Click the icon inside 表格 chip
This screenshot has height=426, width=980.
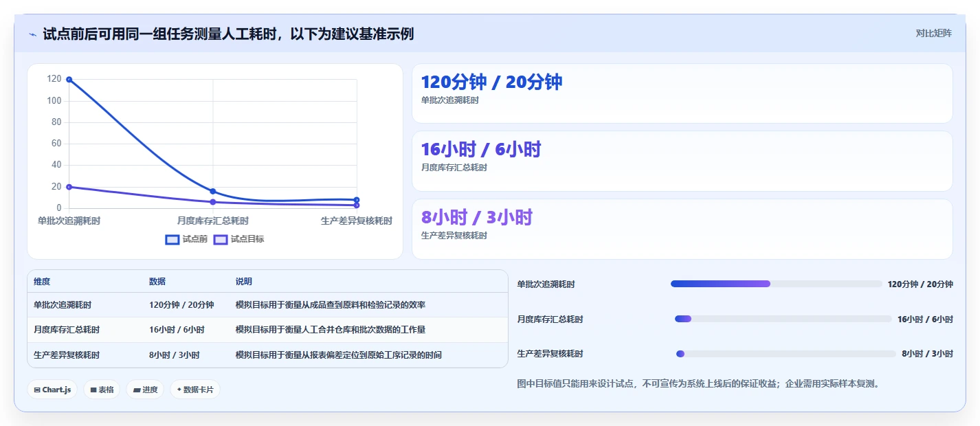93,390
